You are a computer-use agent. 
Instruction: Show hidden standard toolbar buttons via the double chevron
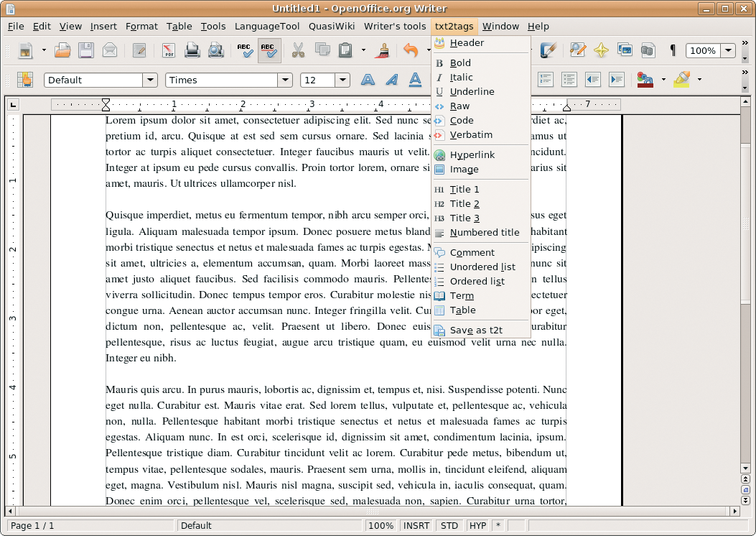pyautogui.click(x=745, y=42)
